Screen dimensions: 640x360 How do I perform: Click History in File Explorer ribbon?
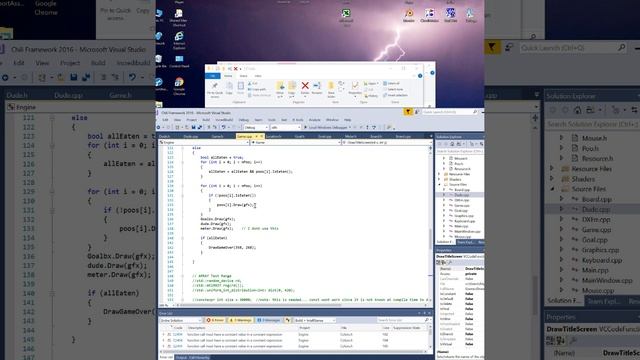coord(371,96)
